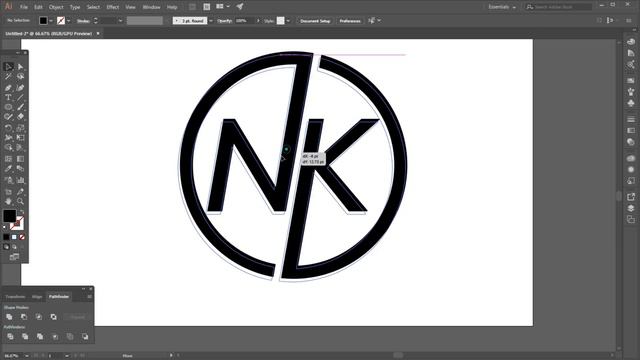Activate the Hand tool
This screenshot has width=640, height=360.
point(9,201)
